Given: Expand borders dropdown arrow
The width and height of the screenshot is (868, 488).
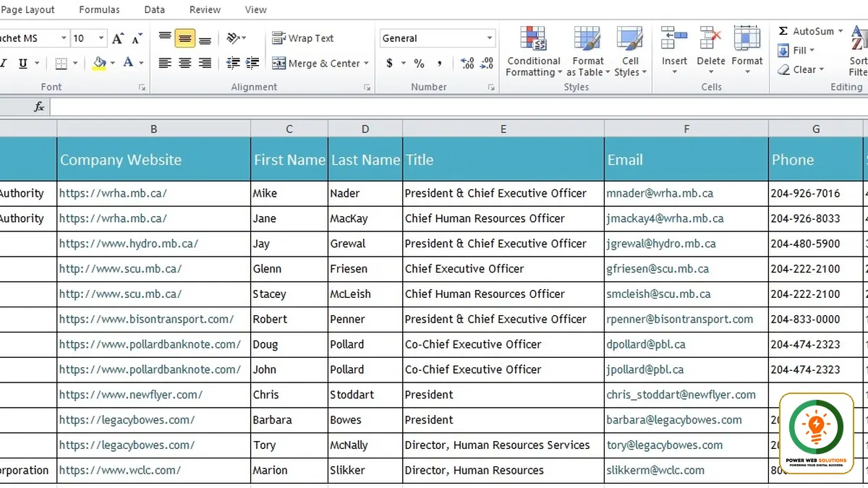Looking at the screenshot, I should (75, 64).
